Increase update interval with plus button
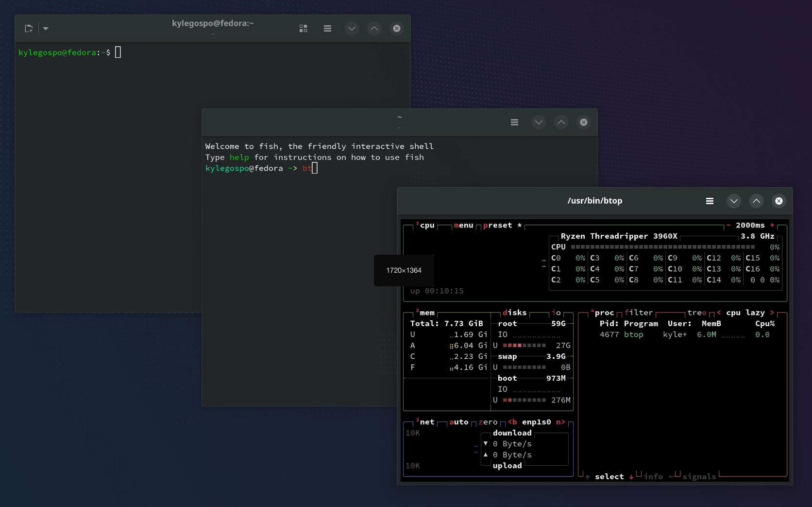The height and width of the screenshot is (507, 812). (772, 226)
